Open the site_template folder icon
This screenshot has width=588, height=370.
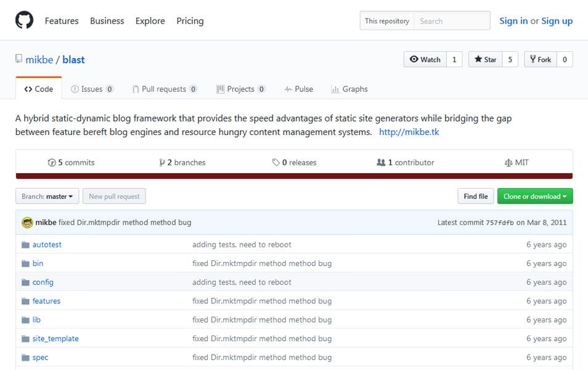(25, 339)
